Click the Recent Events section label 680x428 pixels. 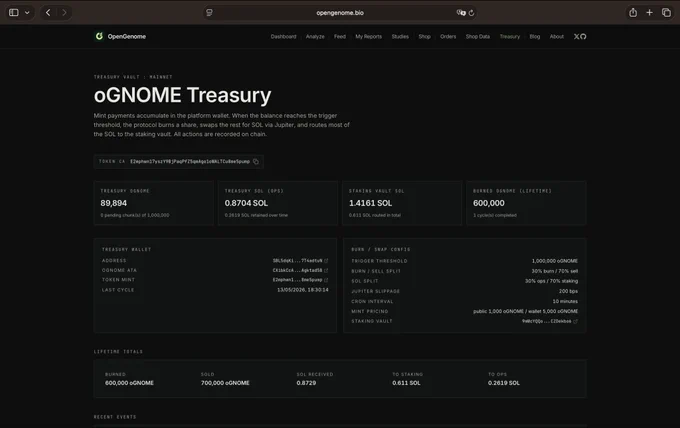click(115, 417)
